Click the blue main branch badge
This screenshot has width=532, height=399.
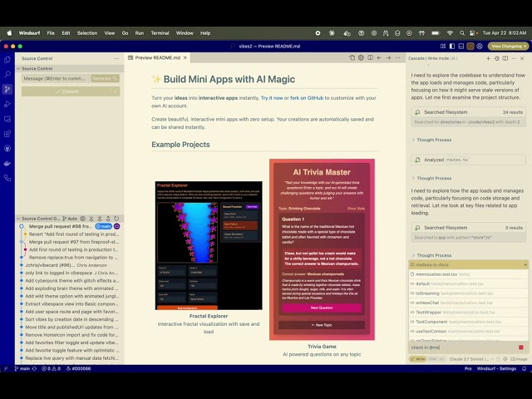click(x=103, y=226)
